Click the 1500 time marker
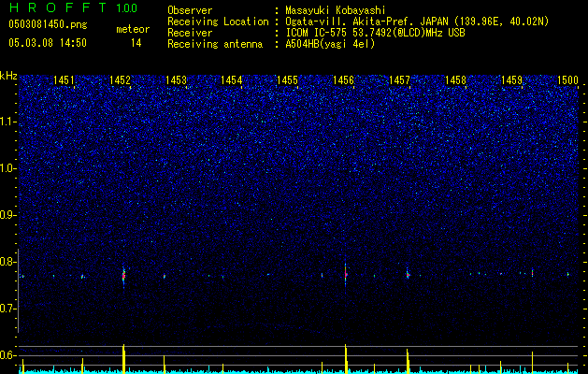This screenshot has height=374, width=588. (x=567, y=79)
